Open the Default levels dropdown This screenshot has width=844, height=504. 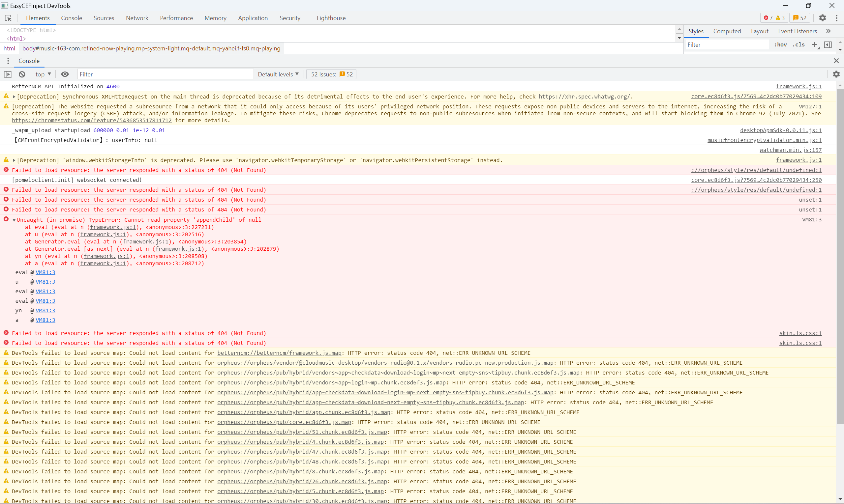278,74
